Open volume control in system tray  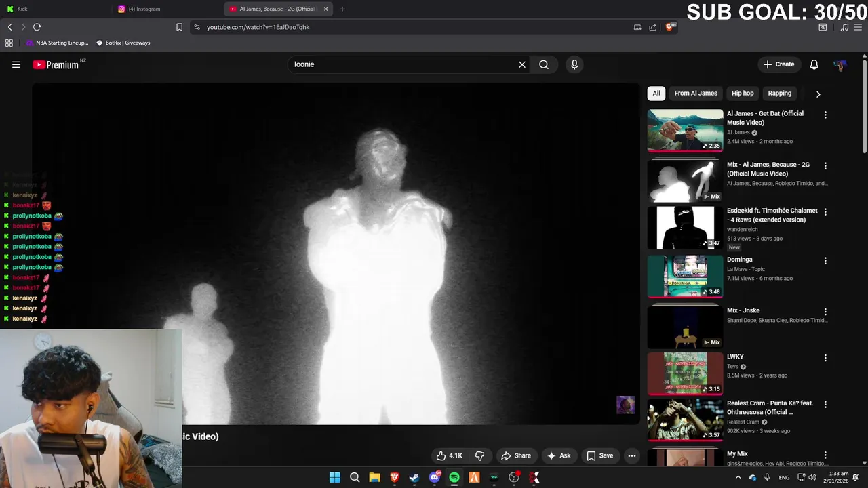812,478
